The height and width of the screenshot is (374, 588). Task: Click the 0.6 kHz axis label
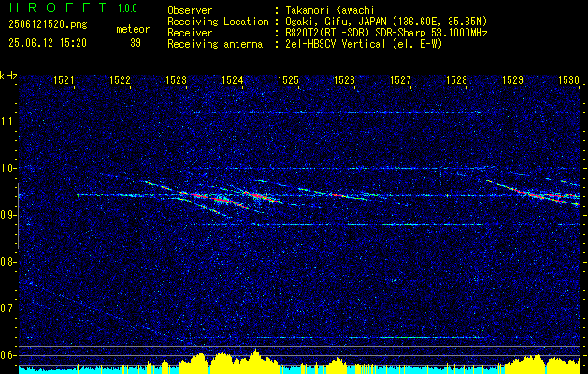[x=7, y=355]
